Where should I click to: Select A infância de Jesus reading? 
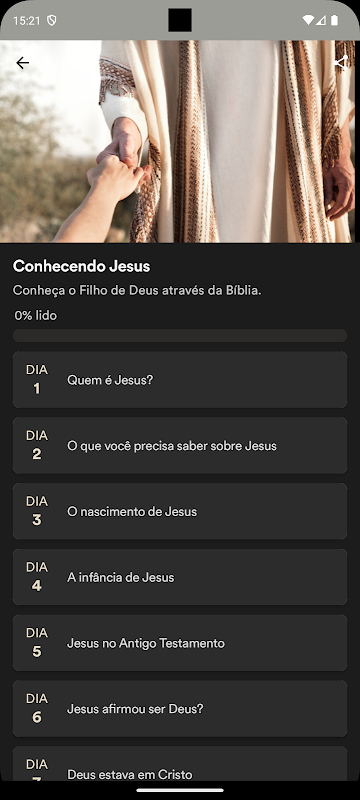pyautogui.click(x=180, y=577)
